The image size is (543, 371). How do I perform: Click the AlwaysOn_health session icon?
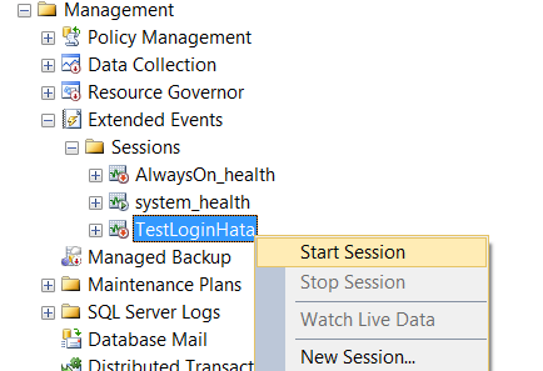(x=119, y=174)
